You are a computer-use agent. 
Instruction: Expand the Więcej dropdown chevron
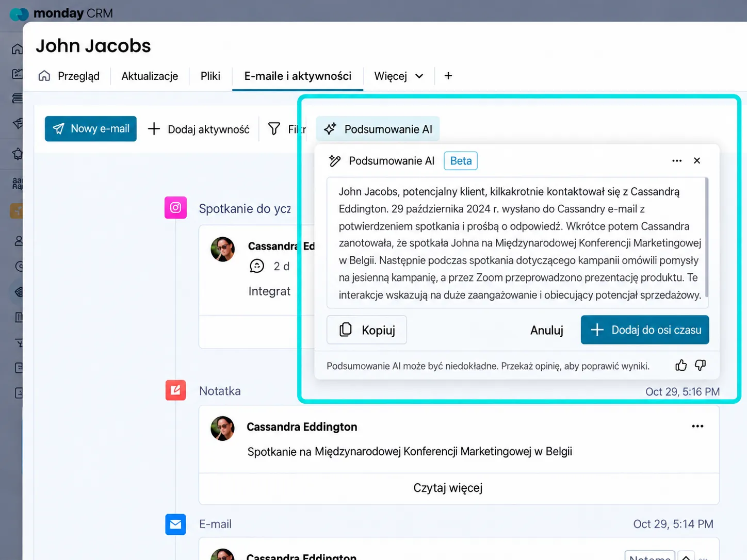click(x=419, y=76)
